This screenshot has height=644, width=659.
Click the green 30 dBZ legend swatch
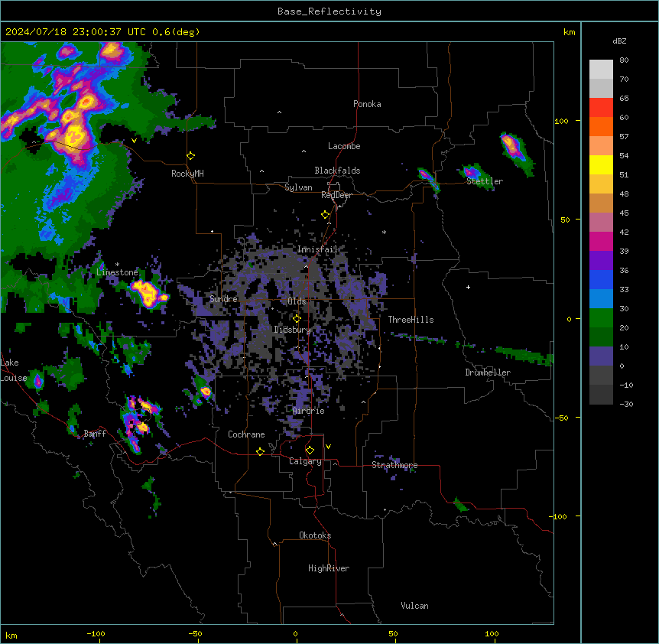tap(601, 318)
